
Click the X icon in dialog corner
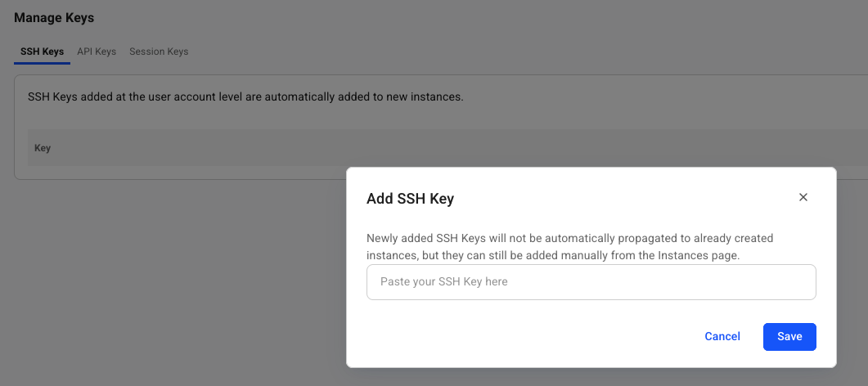point(803,197)
